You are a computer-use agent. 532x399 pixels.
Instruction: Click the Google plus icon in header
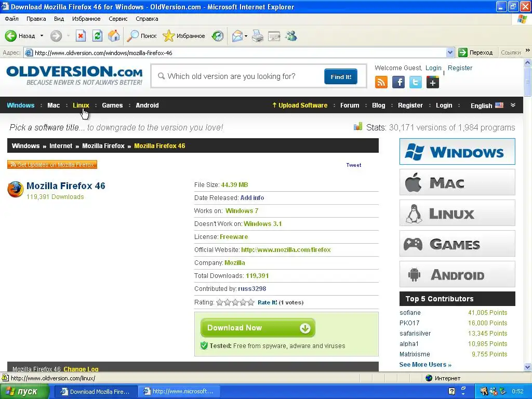pos(433,82)
